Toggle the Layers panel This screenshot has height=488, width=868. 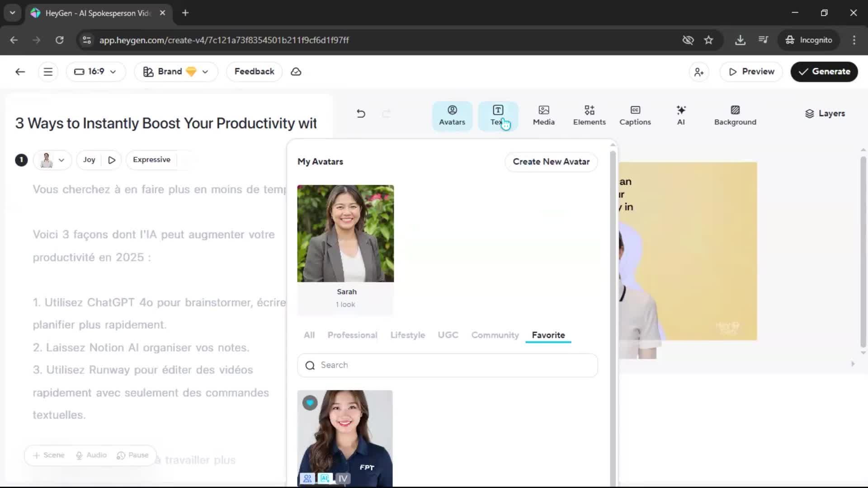[x=825, y=113]
